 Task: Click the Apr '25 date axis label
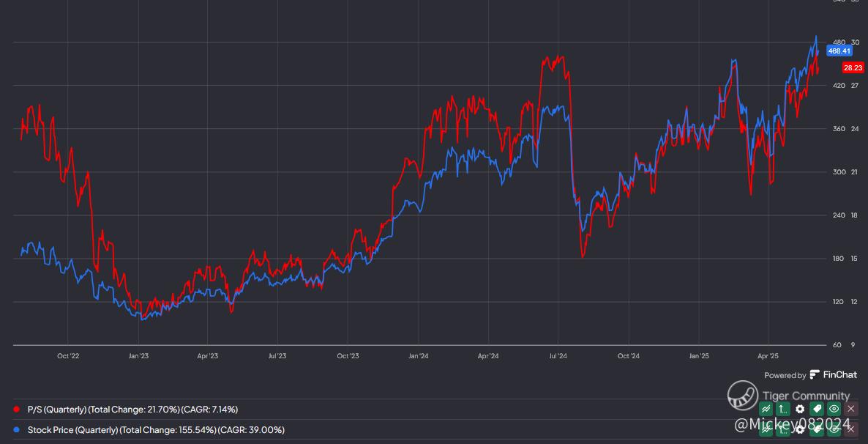(x=768, y=356)
